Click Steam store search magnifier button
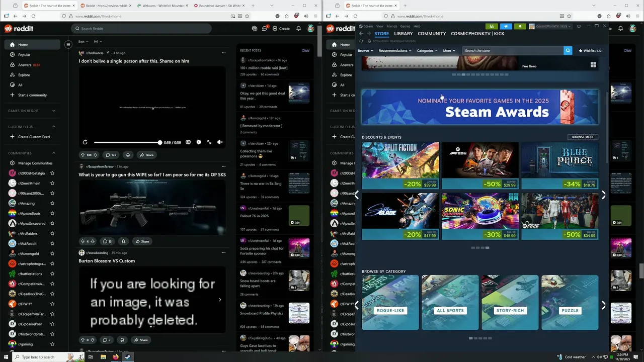This screenshot has height=362, width=644. (x=568, y=51)
